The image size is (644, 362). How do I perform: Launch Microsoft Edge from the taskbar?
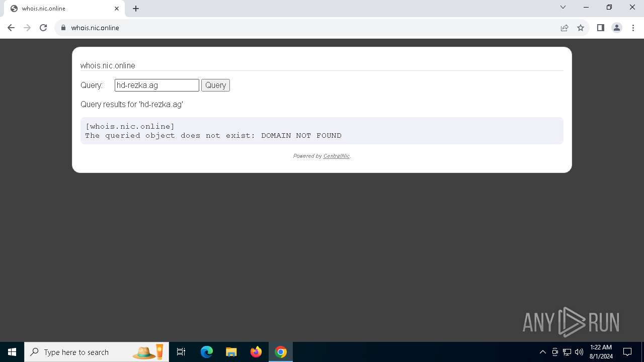tap(207, 352)
